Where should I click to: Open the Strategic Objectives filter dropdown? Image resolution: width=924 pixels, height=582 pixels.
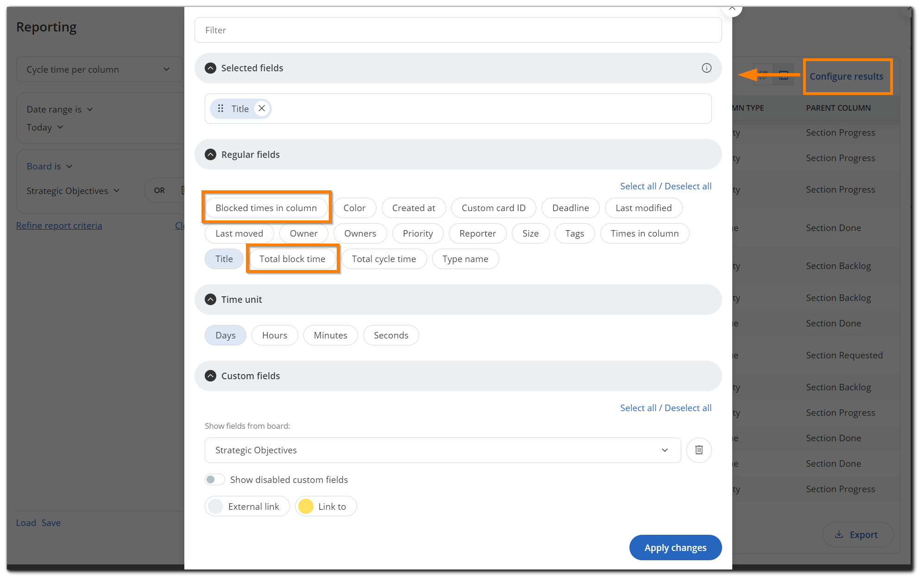[73, 191]
